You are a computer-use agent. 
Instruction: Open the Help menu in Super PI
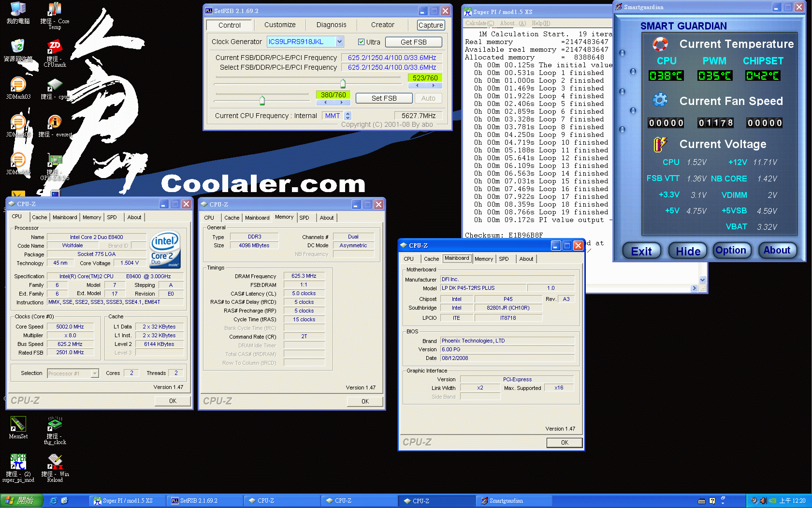[541, 23]
